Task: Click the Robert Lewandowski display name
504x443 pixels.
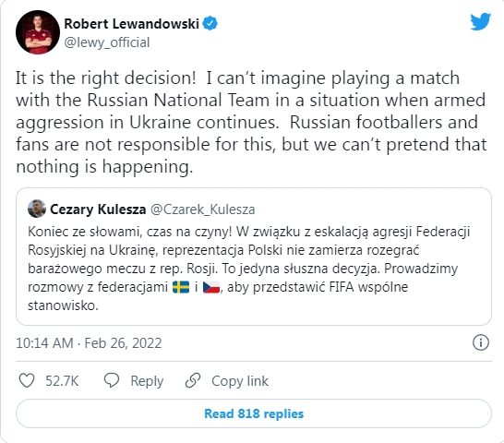Action: (x=131, y=23)
